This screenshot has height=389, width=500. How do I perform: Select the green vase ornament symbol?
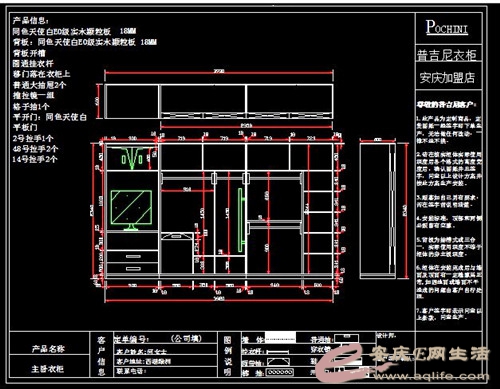[x=132, y=158]
